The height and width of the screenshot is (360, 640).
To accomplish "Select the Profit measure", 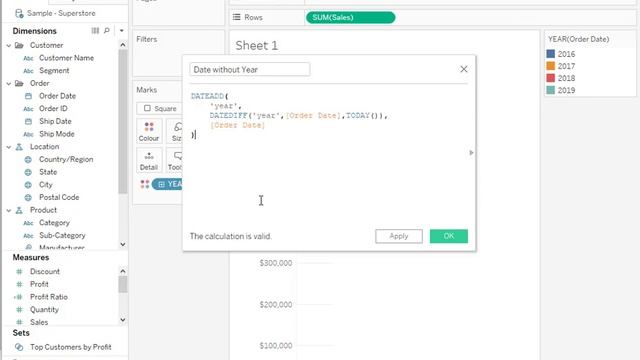I will point(39,284).
